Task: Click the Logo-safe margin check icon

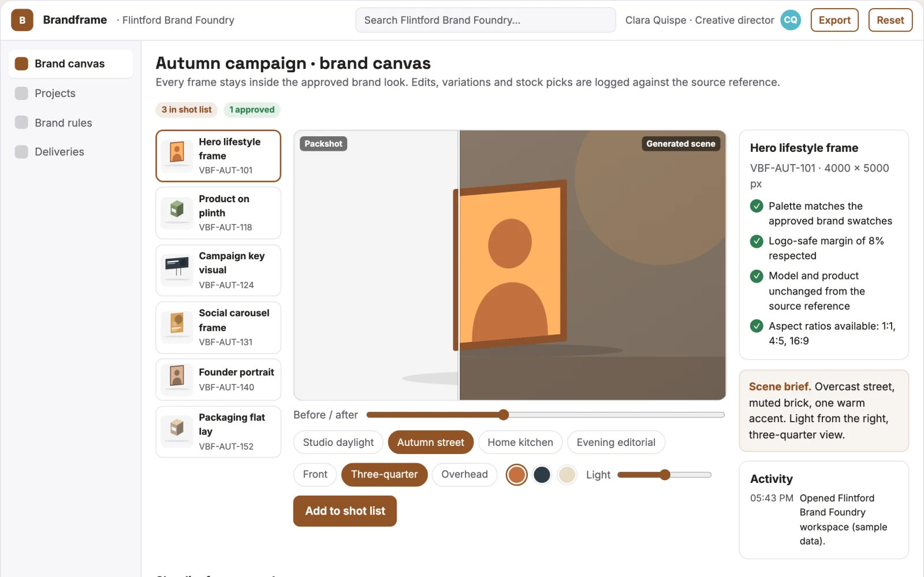Action: click(757, 241)
